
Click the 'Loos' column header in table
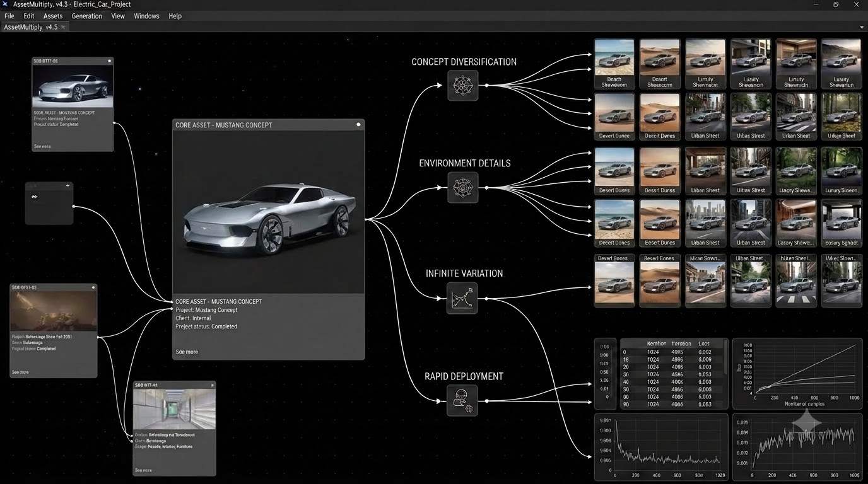704,343
